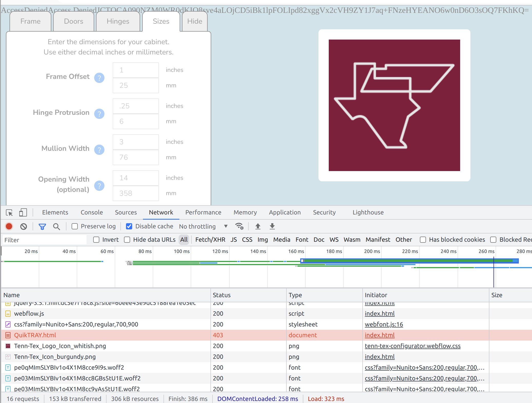Check the Invert filter checkbox
532x403 pixels.
click(x=96, y=240)
